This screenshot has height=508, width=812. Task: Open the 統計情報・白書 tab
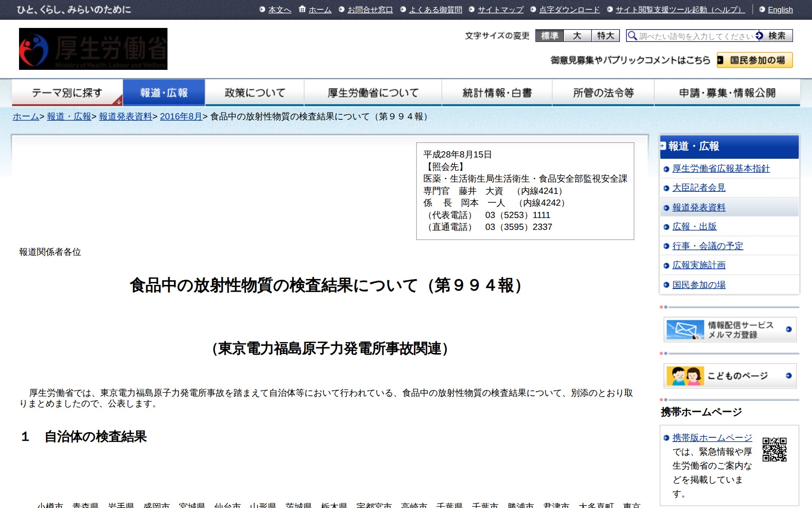497,93
